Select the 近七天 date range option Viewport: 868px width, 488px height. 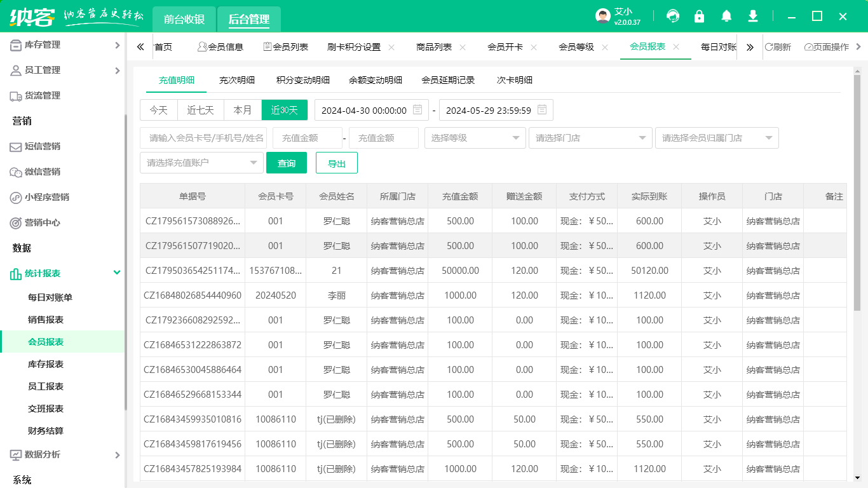coord(200,110)
